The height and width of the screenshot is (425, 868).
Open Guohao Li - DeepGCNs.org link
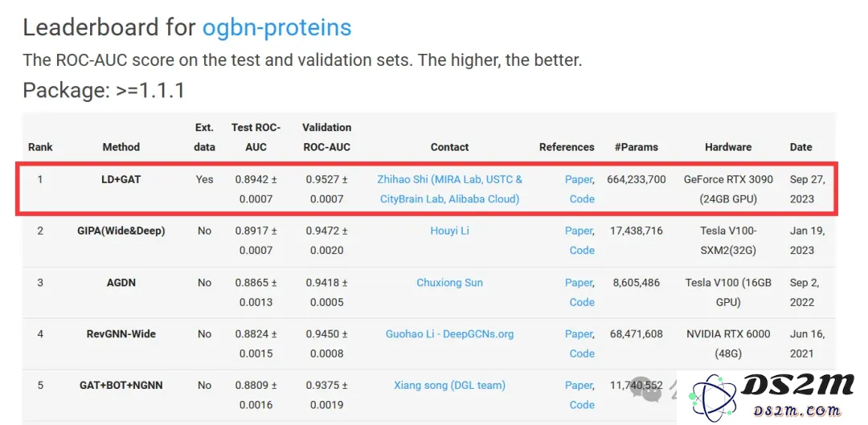(x=449, y=333)
